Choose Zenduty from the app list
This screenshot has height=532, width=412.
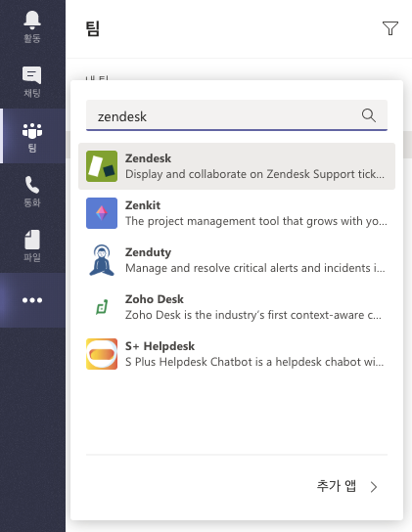[237, 260]
